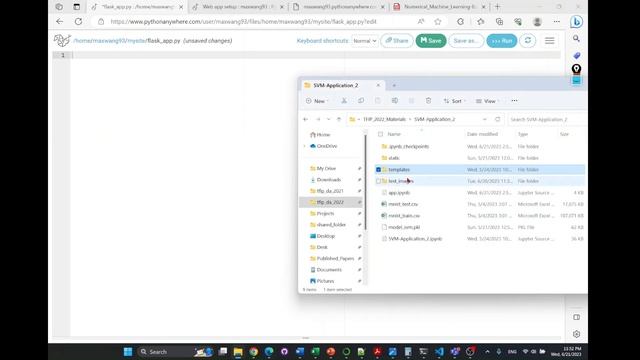
Task: Open the Sort dropdown in File Explorer
Action: 455,101
